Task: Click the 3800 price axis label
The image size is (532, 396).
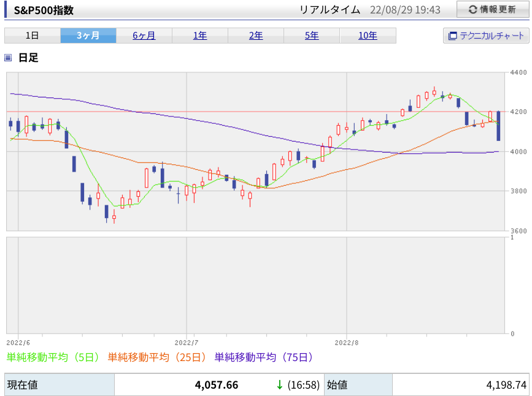Action: [519, 191]
